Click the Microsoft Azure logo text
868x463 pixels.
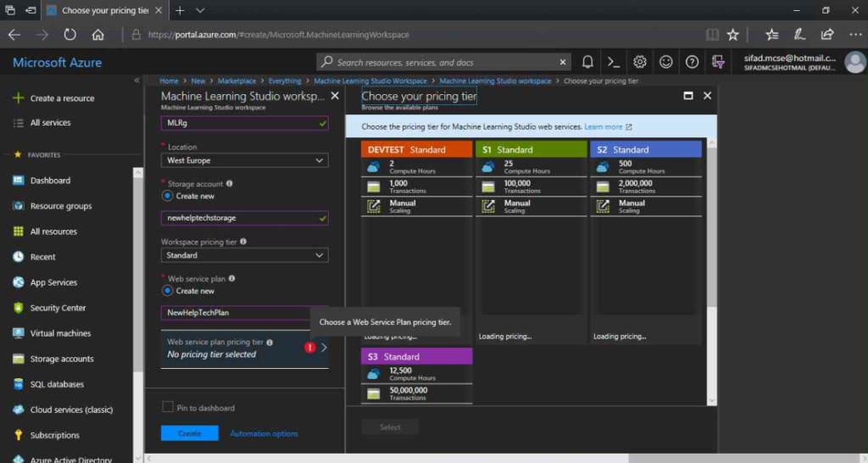click(x=57, y=63)
